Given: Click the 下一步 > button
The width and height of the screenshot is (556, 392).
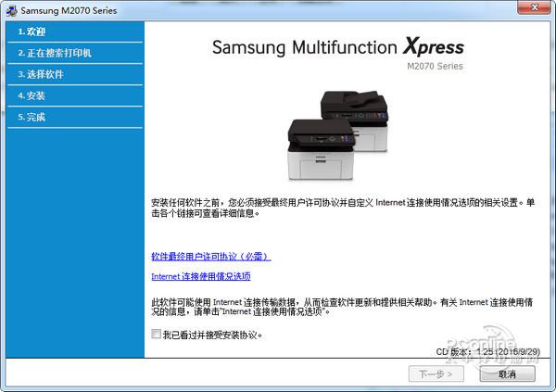Looking at the screenshot, I should point(436,373).
